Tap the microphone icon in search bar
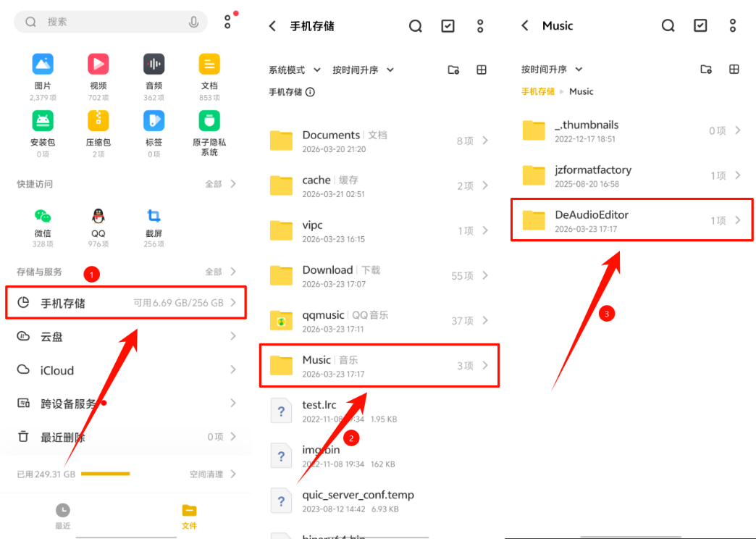Screen dimensions: 756x539 point(194,22)
